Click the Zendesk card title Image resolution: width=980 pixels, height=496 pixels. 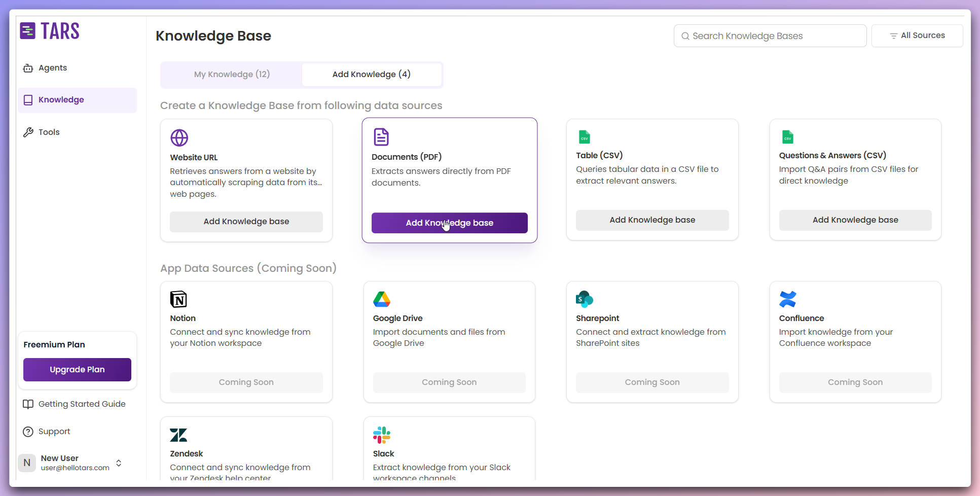186,454
